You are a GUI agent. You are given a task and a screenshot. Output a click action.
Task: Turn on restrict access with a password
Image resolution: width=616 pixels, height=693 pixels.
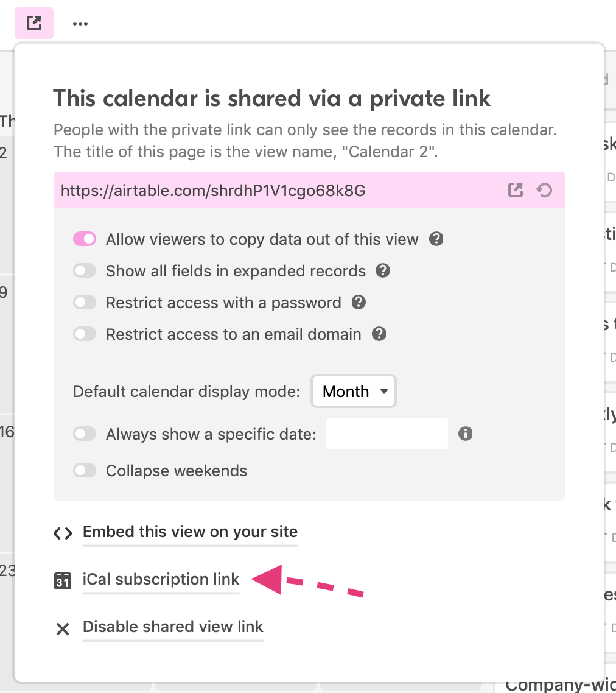(x=85, y=302)
